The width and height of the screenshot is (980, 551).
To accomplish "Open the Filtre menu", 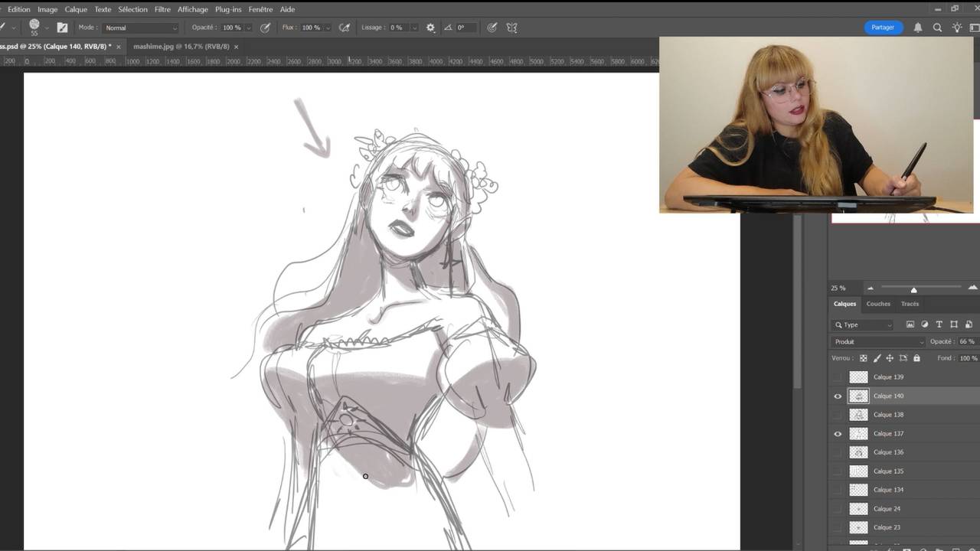I will pos(162,9).
